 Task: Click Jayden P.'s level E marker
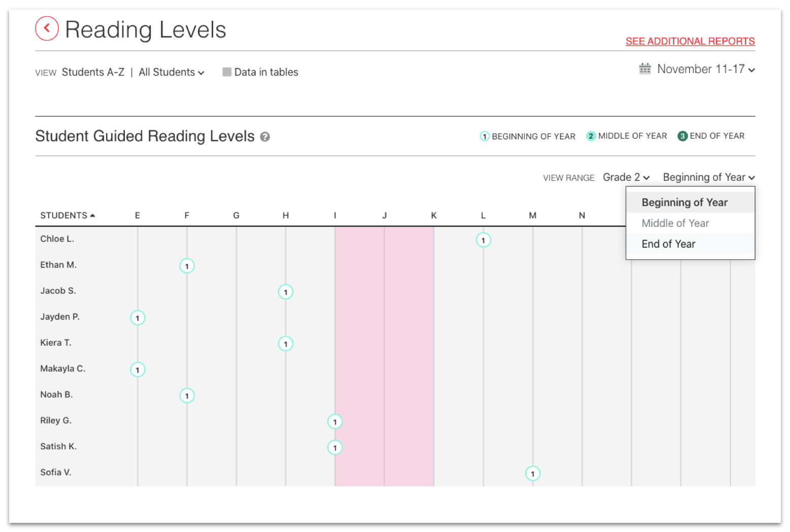138,318
